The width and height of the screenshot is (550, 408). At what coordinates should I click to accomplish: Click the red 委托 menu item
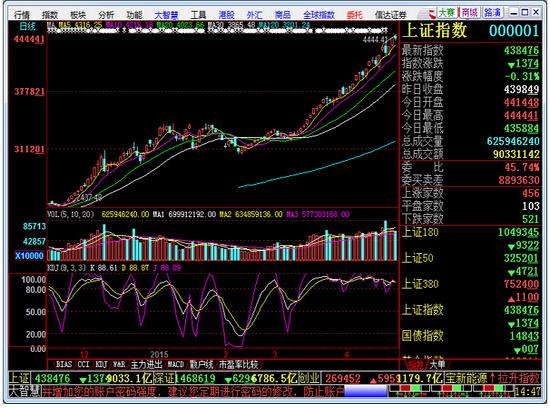354,15
